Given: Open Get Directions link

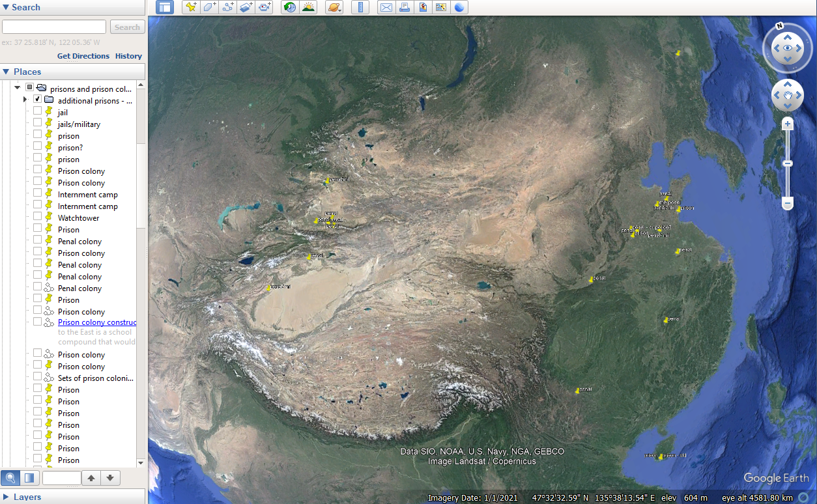Looking at the screenshot, I should (83, 56).
